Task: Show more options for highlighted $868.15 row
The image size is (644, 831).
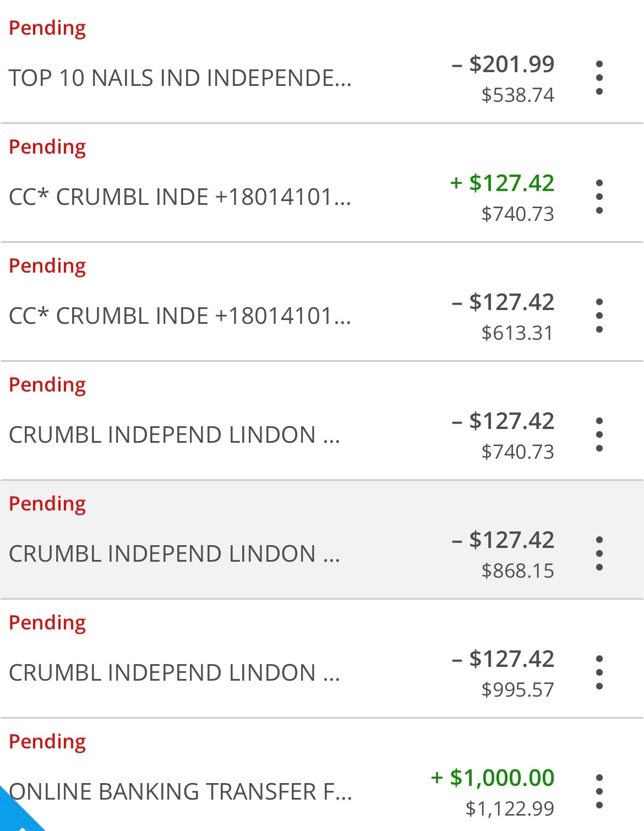Action: (599, 553)
